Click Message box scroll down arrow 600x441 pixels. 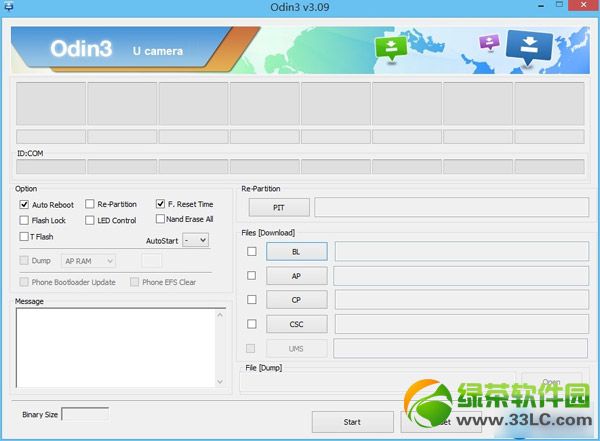[220, 381]
